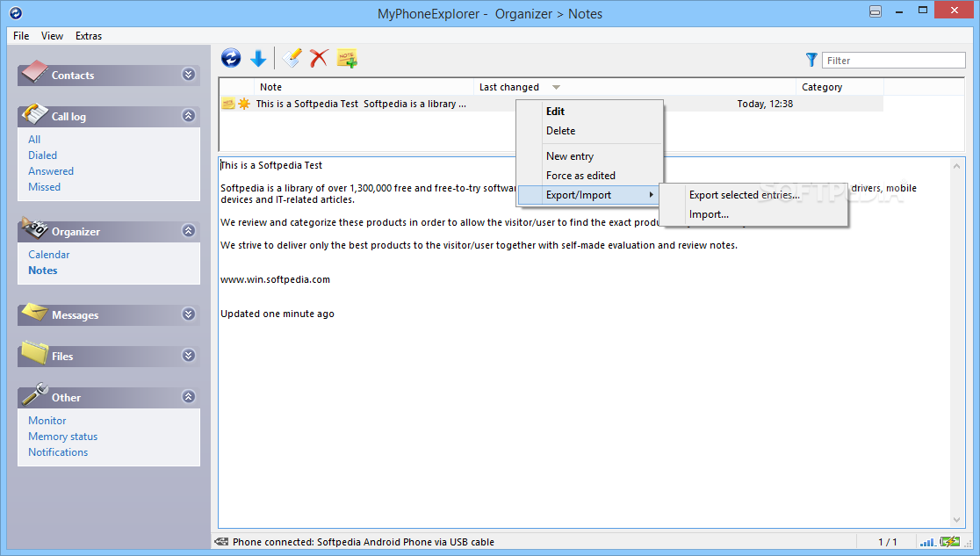Click 'Updated one minute ago' text
Image resolution: width=980 pixels, height=556 pixels.
click(x=277, y=314)
